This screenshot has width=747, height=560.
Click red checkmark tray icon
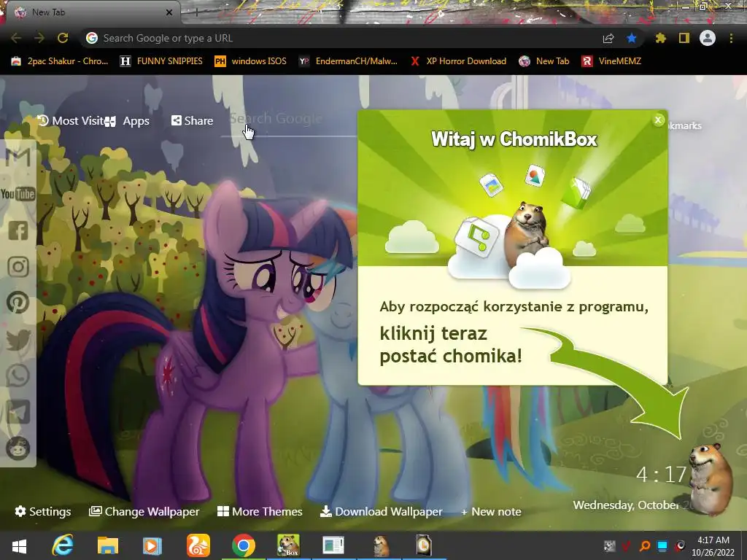click(x=627, y=545)
